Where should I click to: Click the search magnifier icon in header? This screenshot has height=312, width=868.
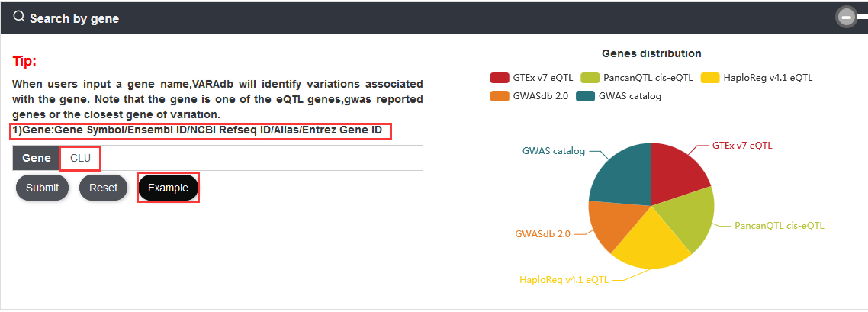coord(19,17)
